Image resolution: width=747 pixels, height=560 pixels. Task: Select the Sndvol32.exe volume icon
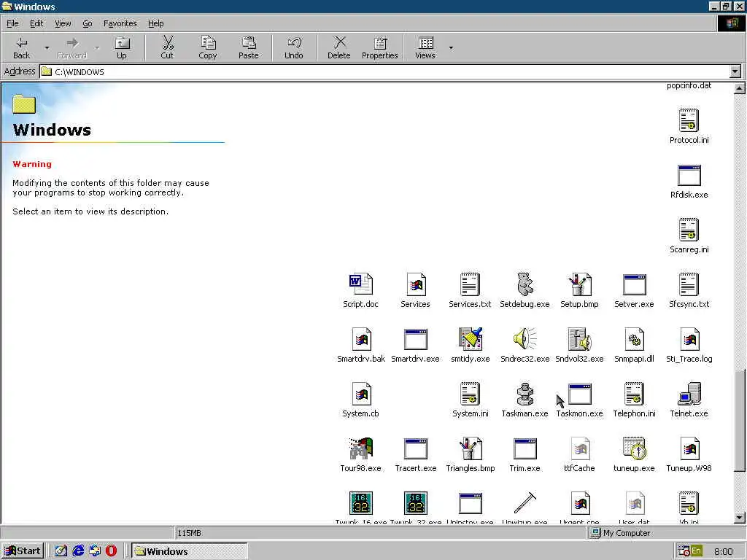(579, 339)
